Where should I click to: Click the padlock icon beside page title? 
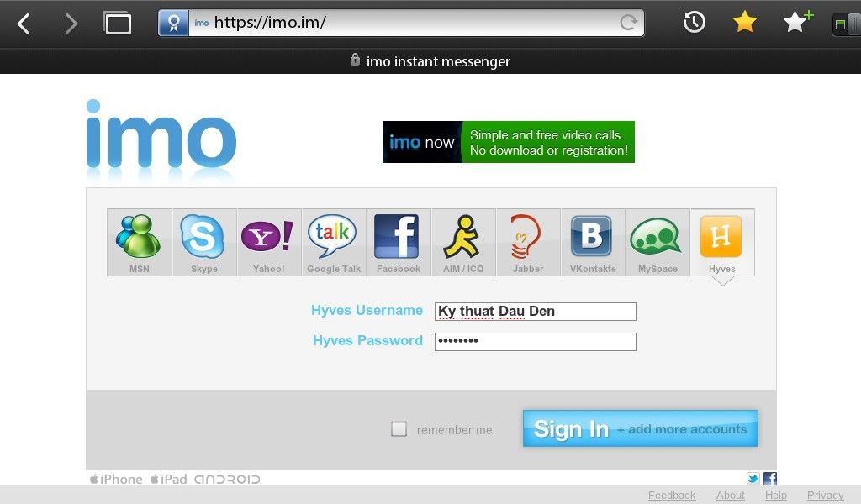point(356,60)
